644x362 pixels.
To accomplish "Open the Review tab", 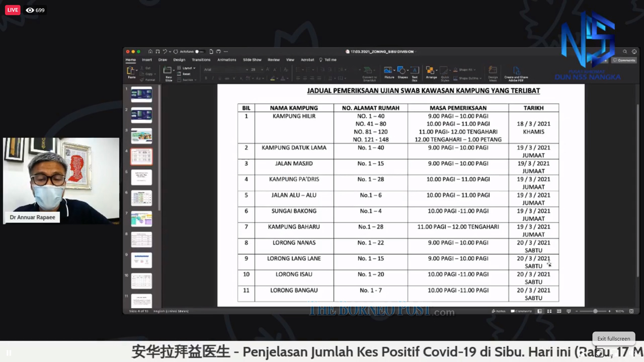I will [x=274, y=60].
